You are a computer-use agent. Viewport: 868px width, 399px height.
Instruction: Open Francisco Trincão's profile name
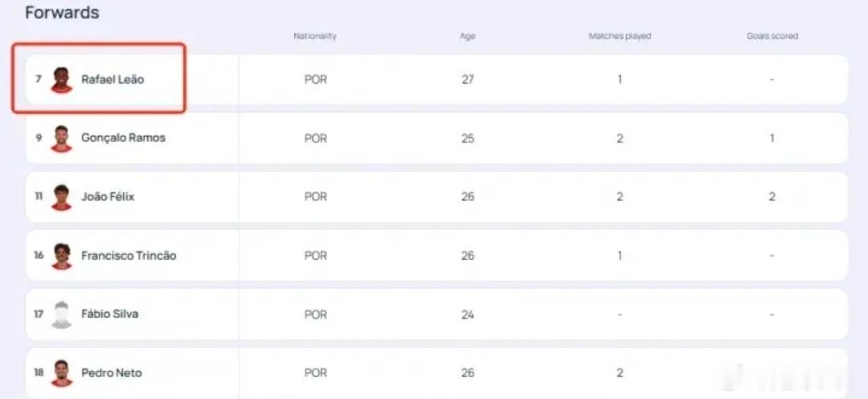[x=129, y=256]
